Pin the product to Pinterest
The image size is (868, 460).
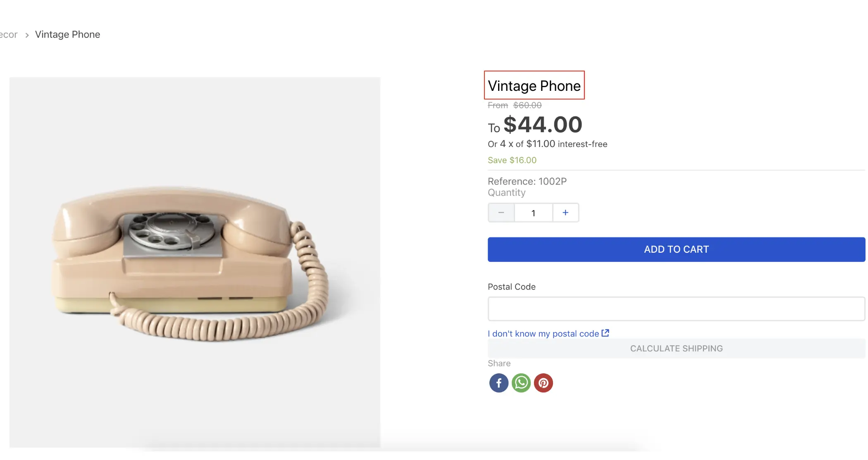coord(544,383)
